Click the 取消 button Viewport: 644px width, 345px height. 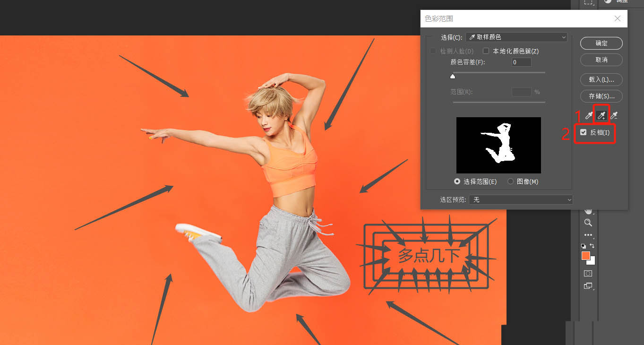click(x=601, y=60)
